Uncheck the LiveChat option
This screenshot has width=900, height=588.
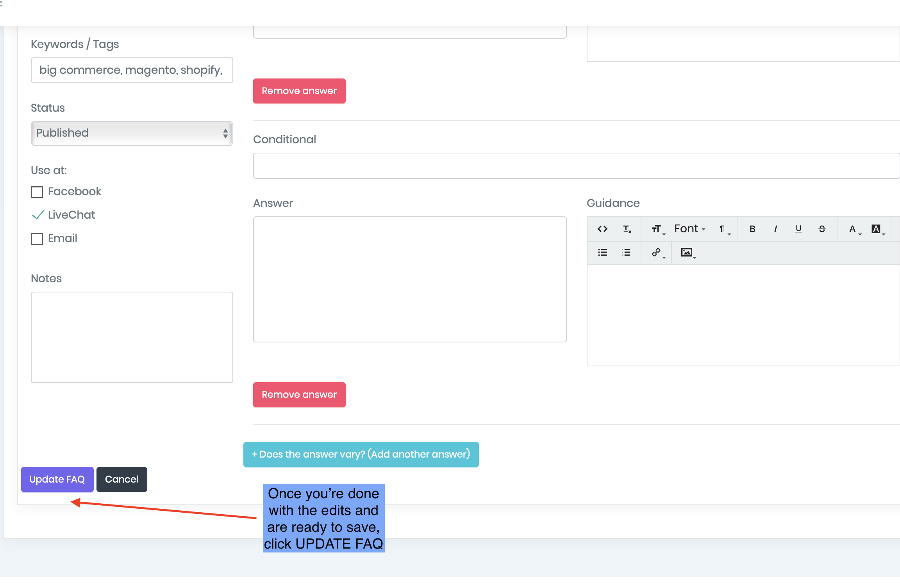point(37,215)
